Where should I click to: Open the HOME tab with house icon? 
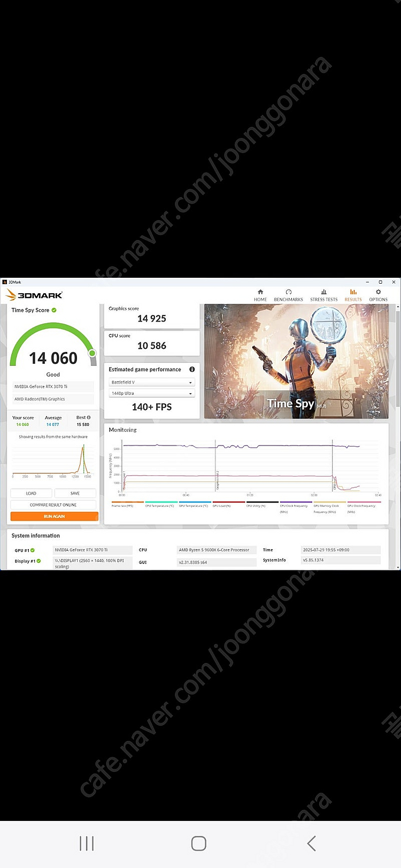[x=260, y=295]
